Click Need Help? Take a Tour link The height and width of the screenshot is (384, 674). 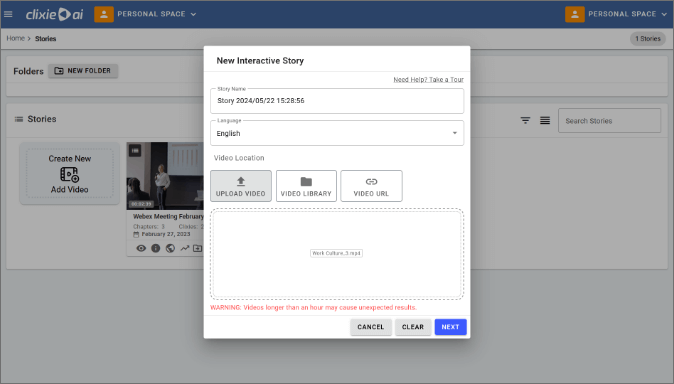click(x=429, y=80)
